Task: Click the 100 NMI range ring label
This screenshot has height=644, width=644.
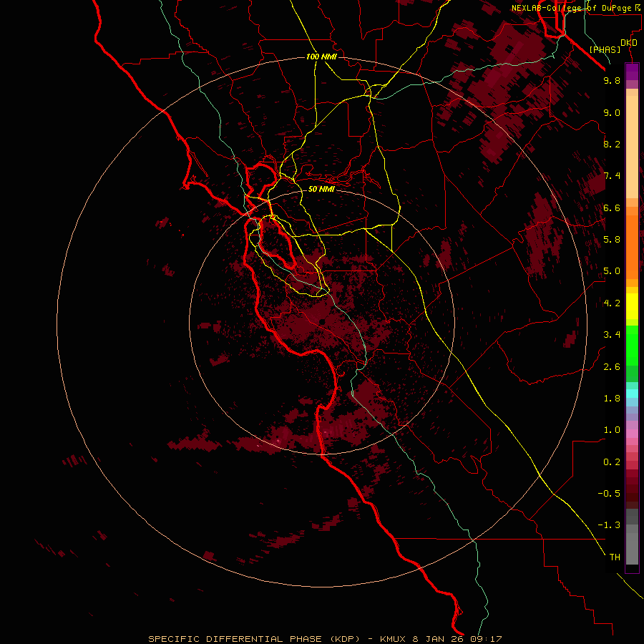Action: (321, 57)
